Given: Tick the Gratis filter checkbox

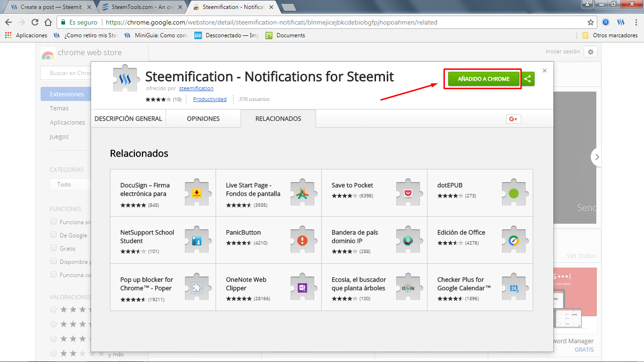Looking at the screenshot, I should (54, 248).
